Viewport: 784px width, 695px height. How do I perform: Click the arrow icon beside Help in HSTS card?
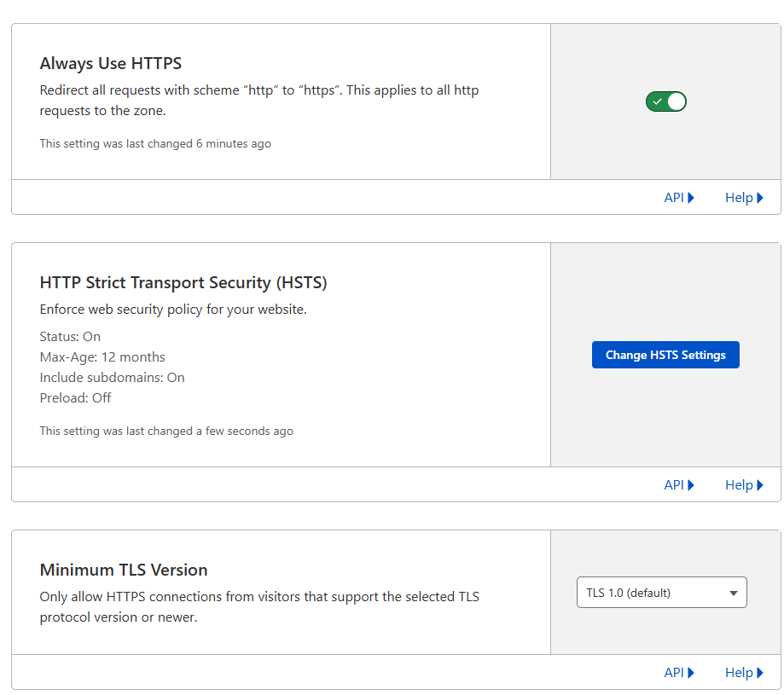pos(761,484)
